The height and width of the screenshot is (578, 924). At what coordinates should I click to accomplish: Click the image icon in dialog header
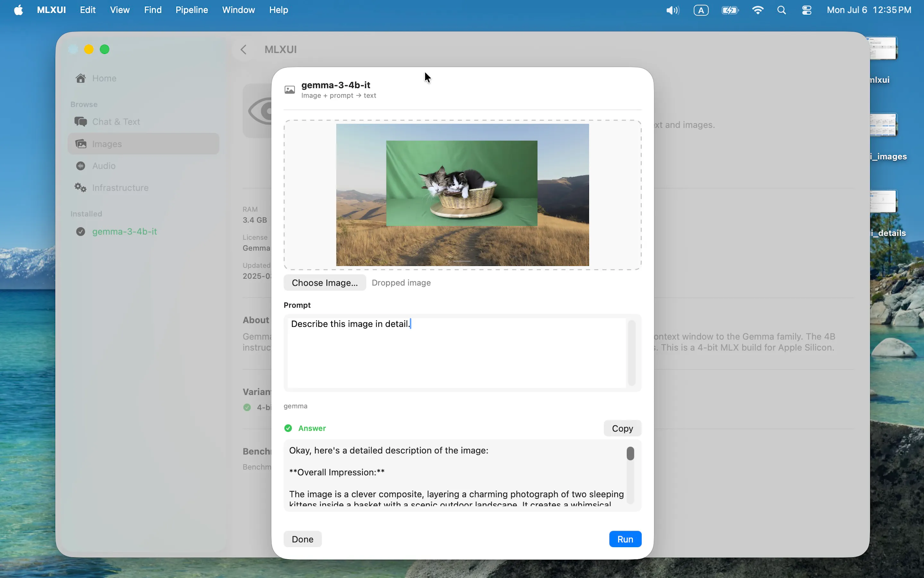coord(290,90)
